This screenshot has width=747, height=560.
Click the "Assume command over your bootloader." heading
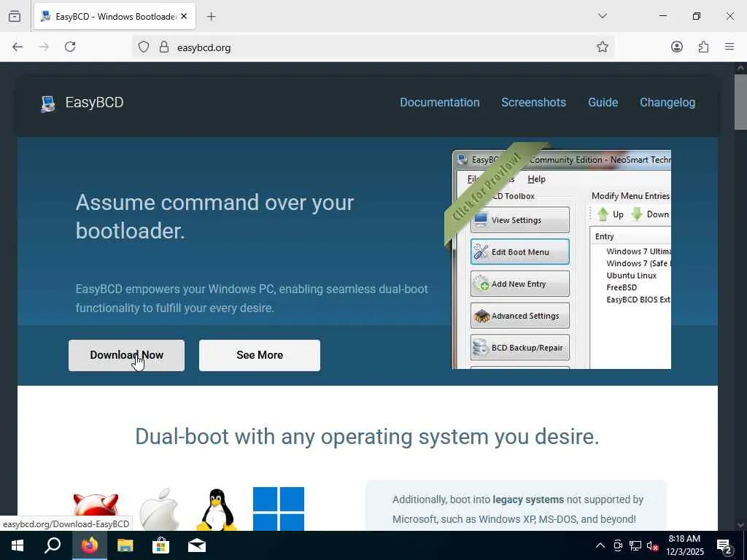pos(215,217)
